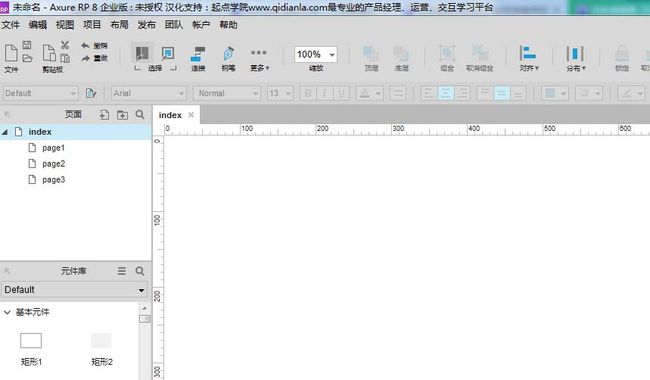Open the font color picker
The height and width of the screenshot is (380, 650).
(x=369, y=93)
